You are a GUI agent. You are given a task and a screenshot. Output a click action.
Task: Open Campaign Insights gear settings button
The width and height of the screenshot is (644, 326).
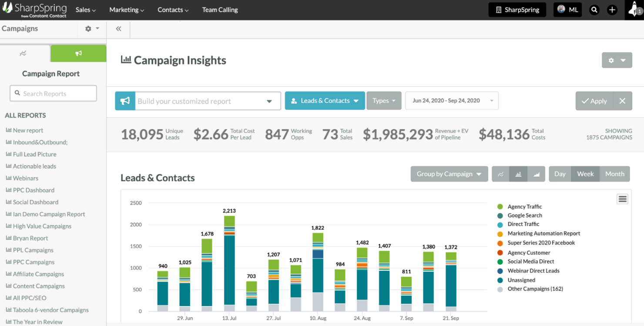coord(617,60)
